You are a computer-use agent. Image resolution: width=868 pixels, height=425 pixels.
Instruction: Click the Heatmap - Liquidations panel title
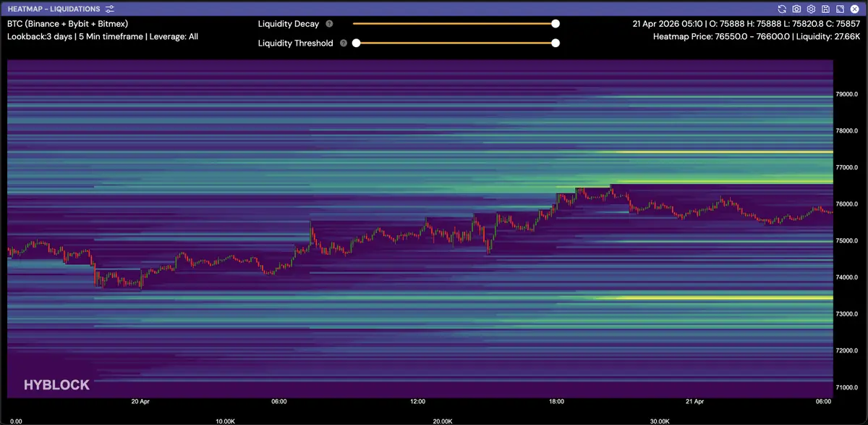click(54, 9)
